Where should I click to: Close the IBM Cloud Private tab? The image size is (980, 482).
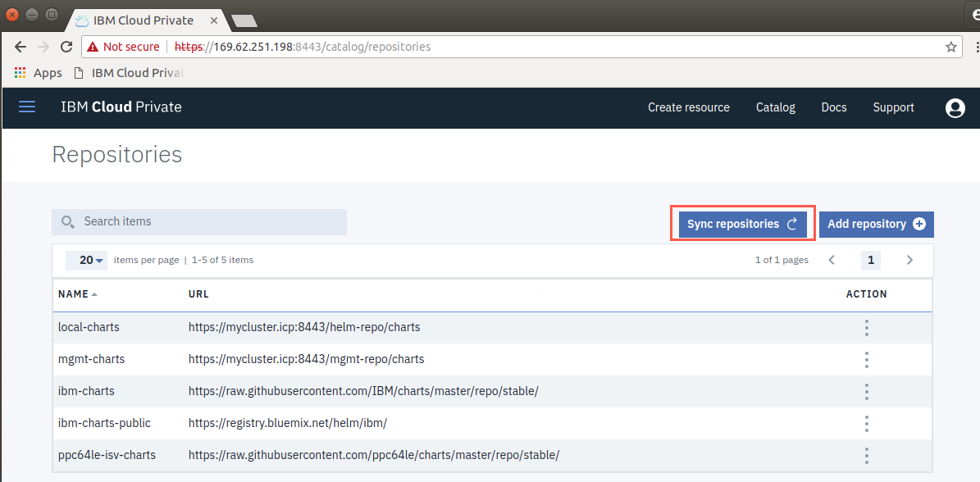(x=214, y=20)
